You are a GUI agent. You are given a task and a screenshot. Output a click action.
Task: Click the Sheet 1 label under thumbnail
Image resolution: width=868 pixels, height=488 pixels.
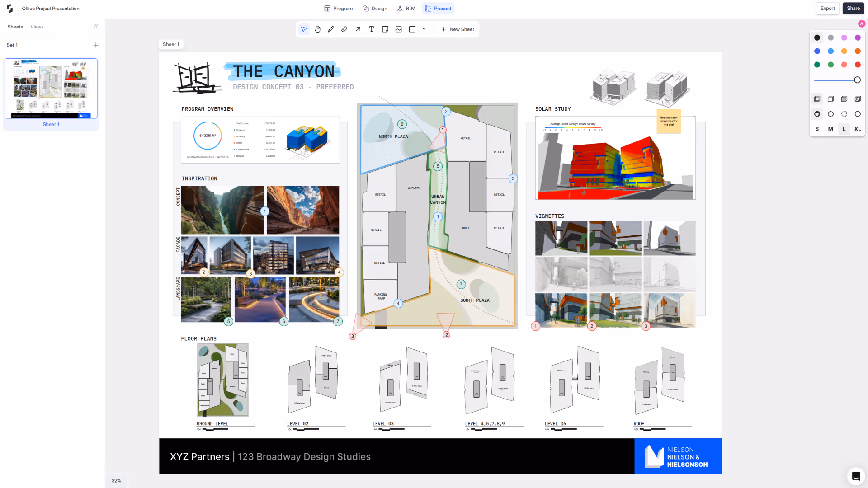pyautogui.click(x=51, y=125)
